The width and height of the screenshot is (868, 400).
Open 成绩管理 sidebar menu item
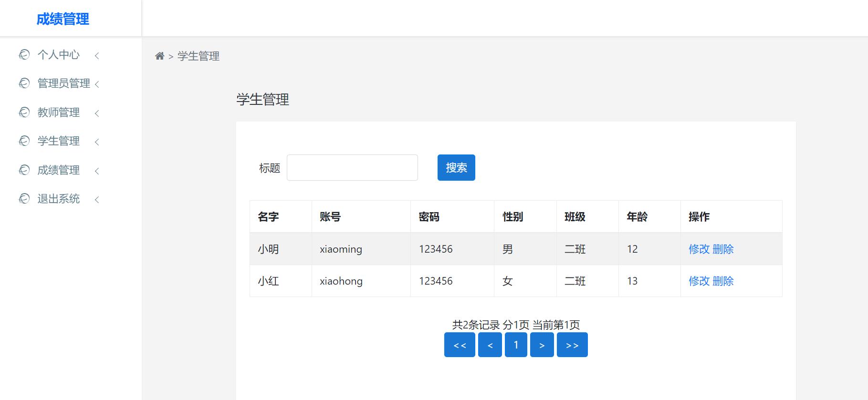click(59, 170)
